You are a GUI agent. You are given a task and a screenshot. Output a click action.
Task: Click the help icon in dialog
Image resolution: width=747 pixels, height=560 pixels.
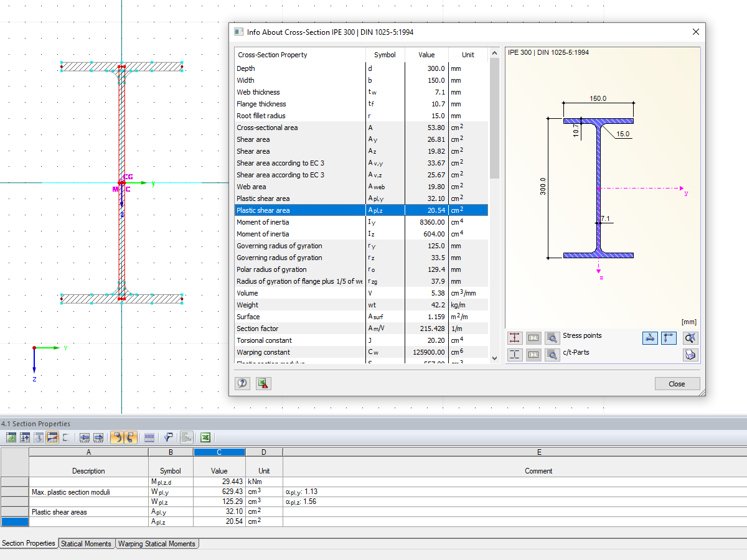click(x=243, y=383)
